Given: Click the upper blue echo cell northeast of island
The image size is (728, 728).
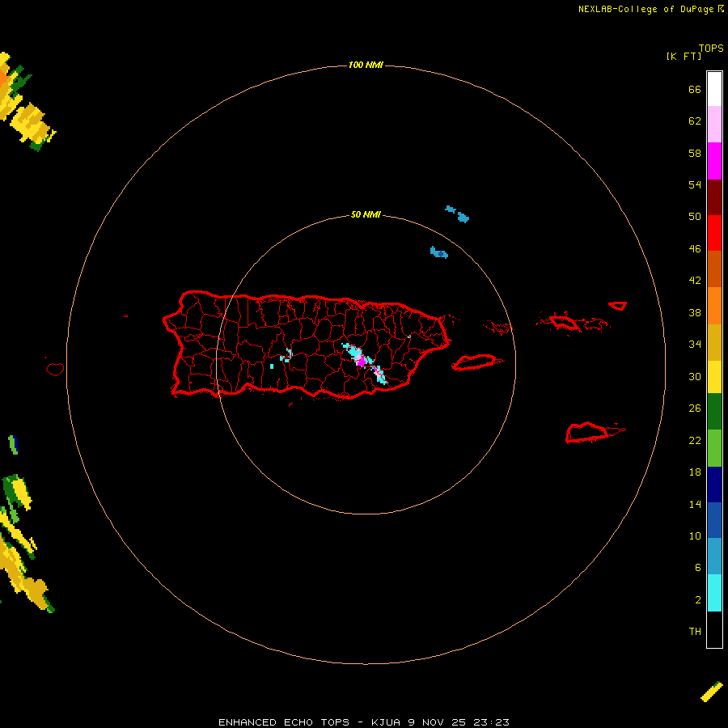Looking at the screenshot, I should pyautogui.click(x=458, y=214).
